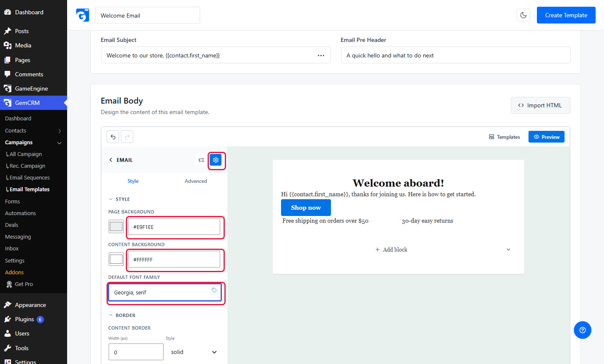The height and width of the screenshot is (364, 604).
Task: Toggle dark mode moon icon
Action: [x=523, y=15]
